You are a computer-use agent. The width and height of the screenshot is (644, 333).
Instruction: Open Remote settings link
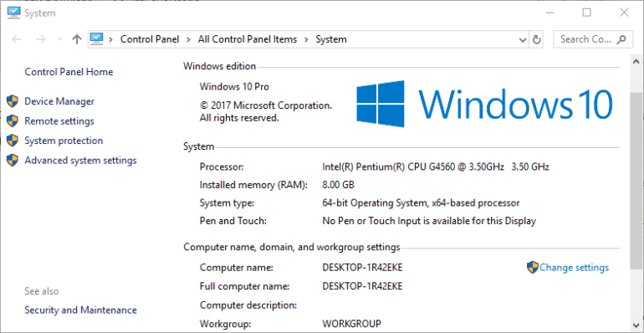click(x=59, y=120)
